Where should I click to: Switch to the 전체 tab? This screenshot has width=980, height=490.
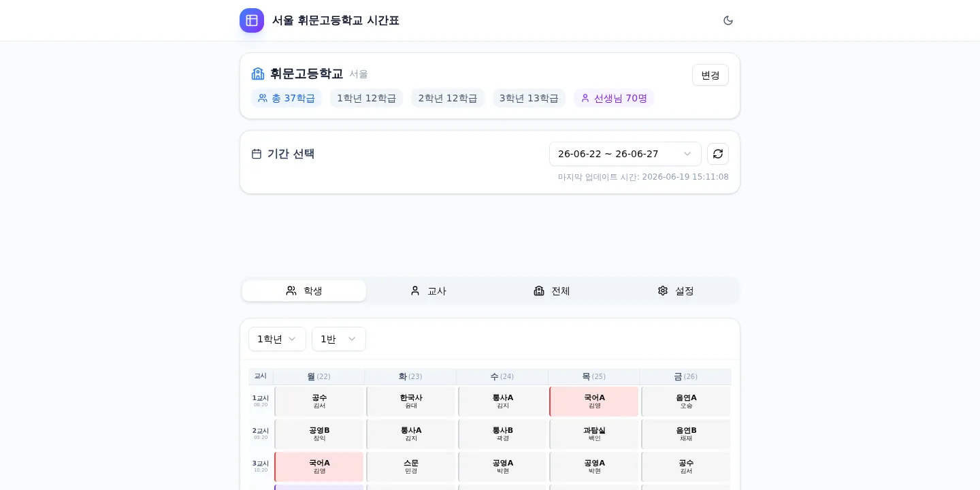click(552, 291)
